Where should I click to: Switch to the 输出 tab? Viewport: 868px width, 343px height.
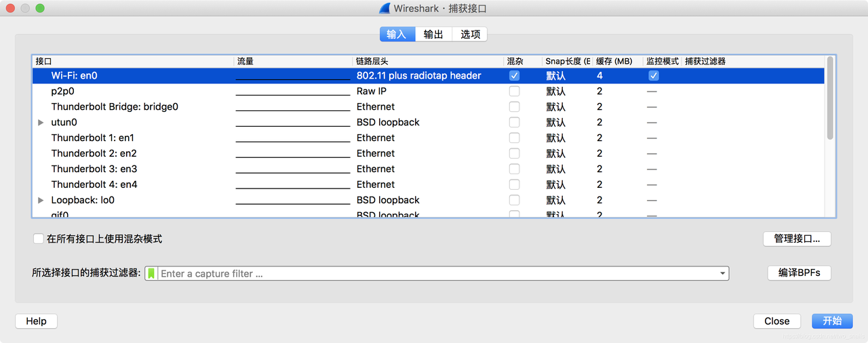pos(433,34)
